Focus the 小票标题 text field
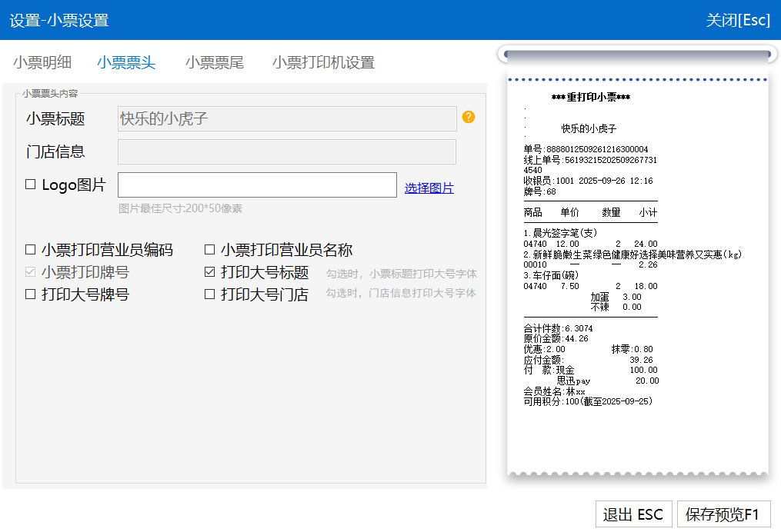Viewport: 781px width, 532px height. point(287,119)
